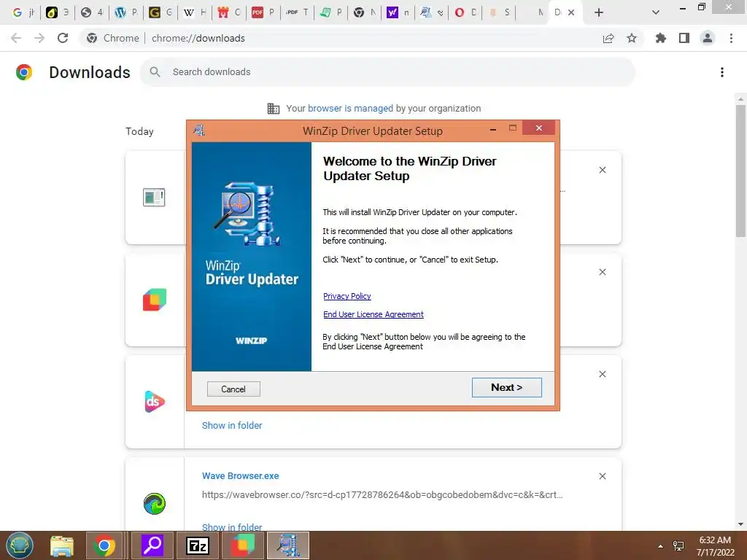Image resolution: width=747 pixels, height=560 pixels.
Task: Click the share page icon in address bar
Action: pos(608,38)
